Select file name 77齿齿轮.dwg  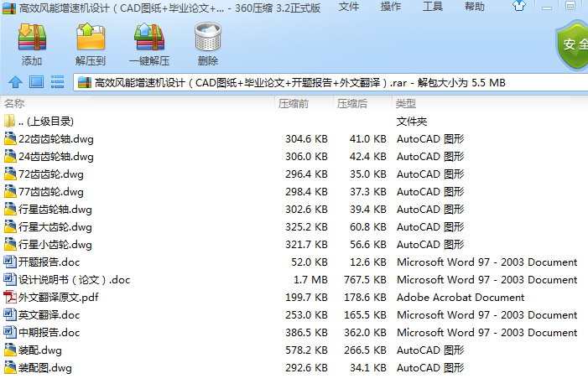51,192
